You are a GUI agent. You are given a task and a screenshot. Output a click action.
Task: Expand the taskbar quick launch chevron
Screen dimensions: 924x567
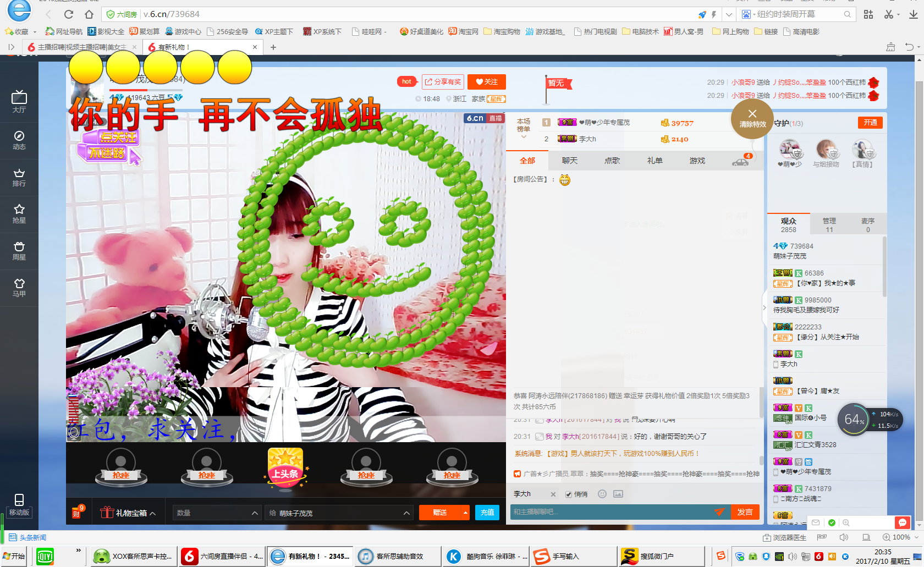click(x=78, y=550)
